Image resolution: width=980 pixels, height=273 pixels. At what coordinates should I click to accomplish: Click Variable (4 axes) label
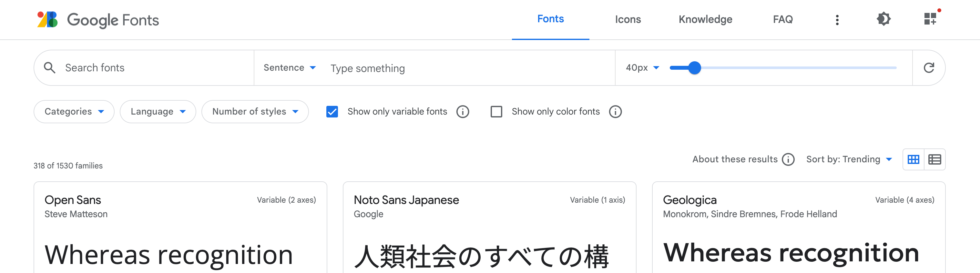(905, 200)
